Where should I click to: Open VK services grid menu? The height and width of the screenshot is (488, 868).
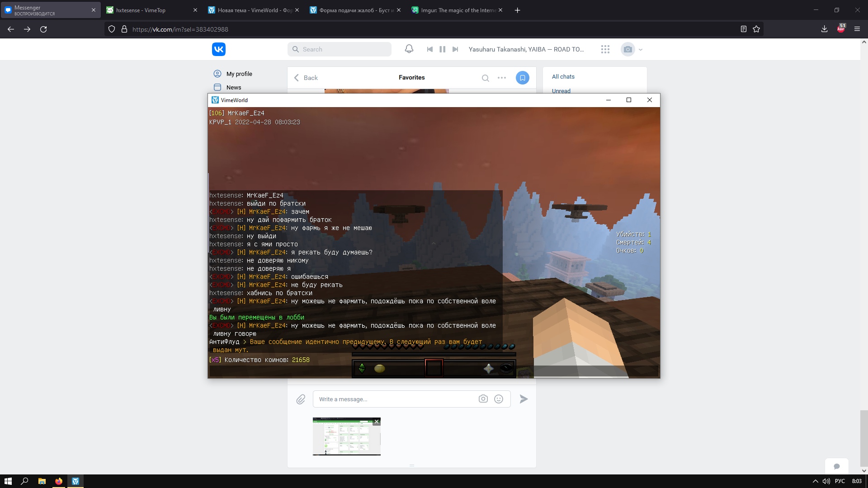click(605, 49)
